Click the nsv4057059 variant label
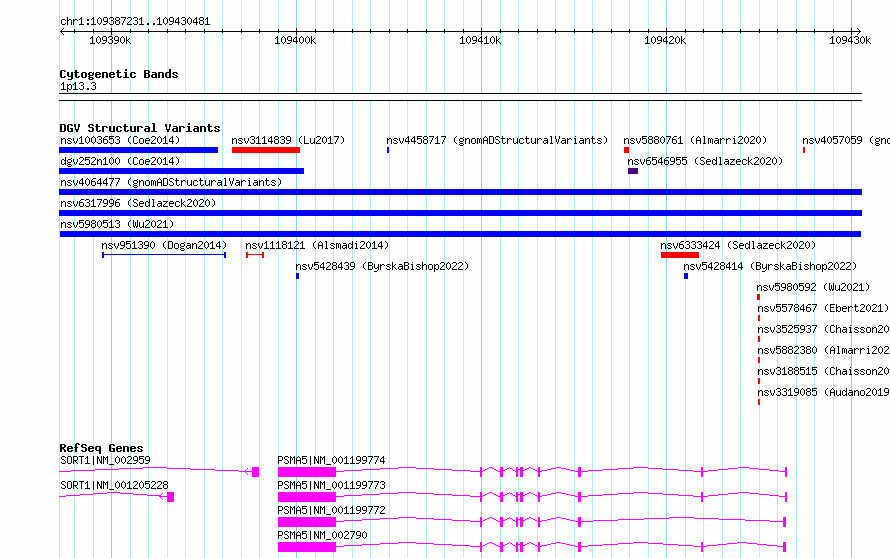 (x=846, y=140)
